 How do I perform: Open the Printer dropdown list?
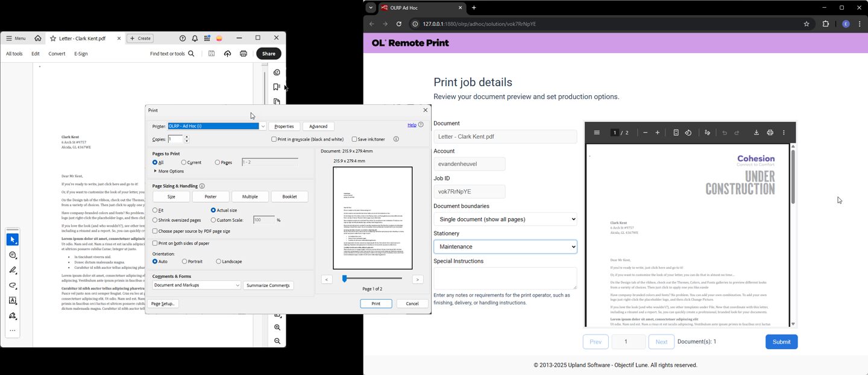263,127
